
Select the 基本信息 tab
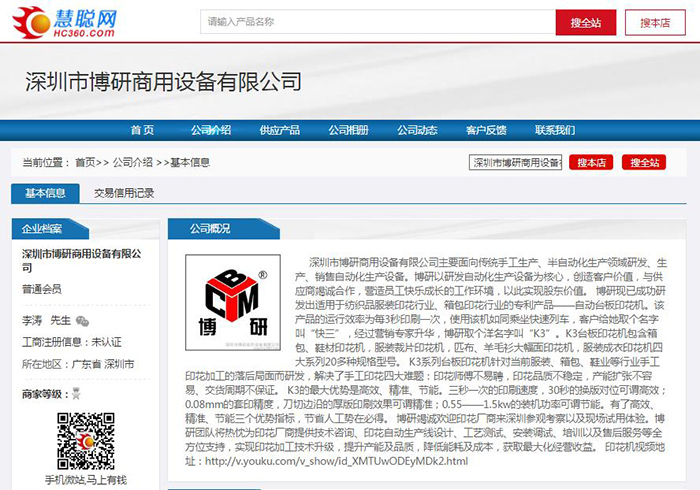[x=45, y=193]
